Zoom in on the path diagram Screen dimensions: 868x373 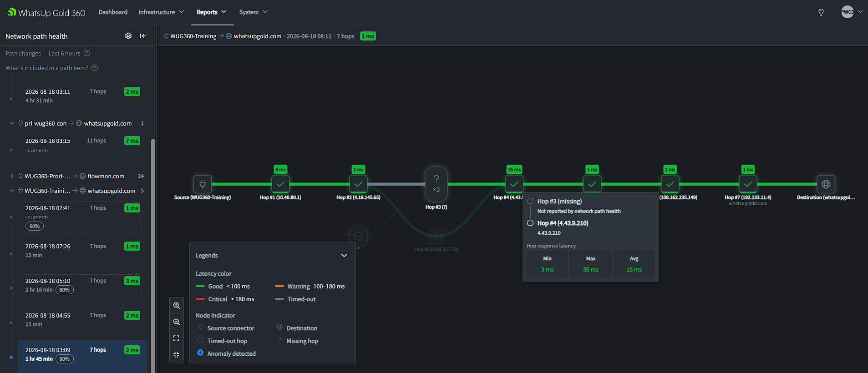177,306
